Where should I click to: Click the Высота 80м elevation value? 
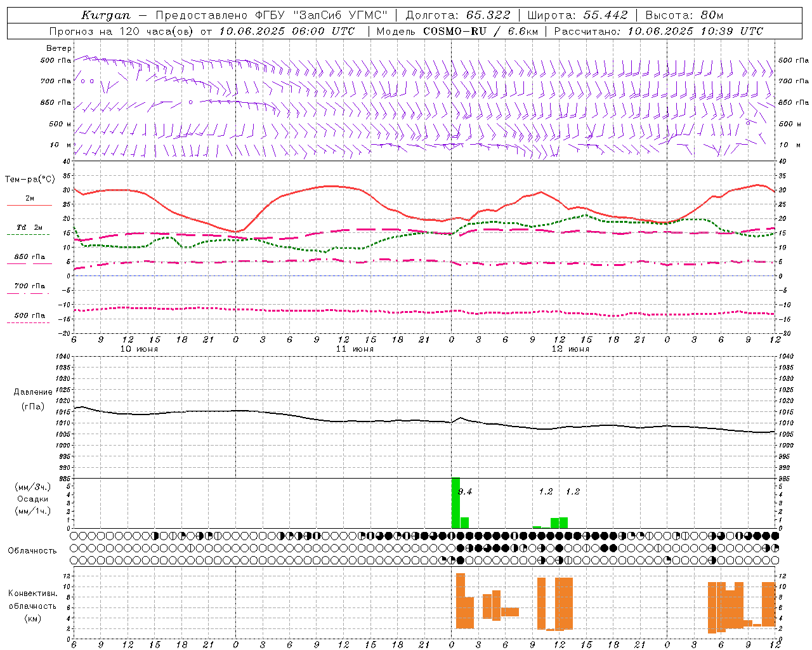click(712, 15)
